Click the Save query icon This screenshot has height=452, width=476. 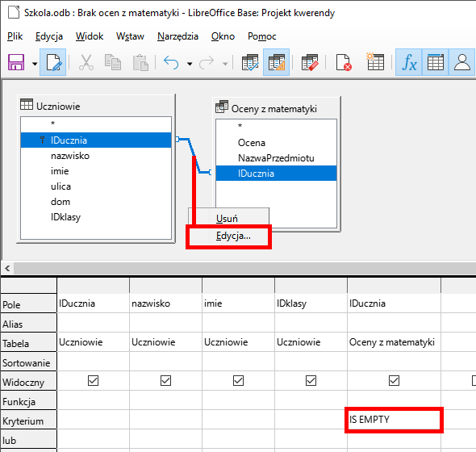tap(16, 62)
